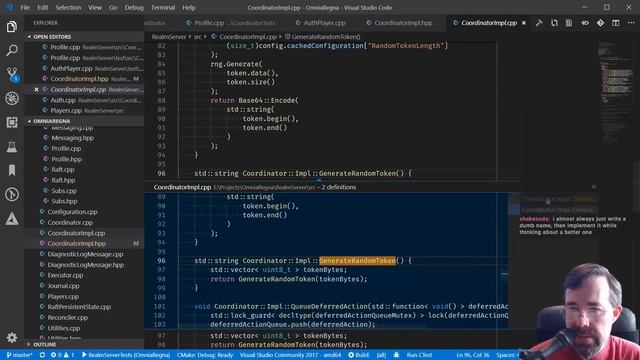Open Reconciler.cpp in the file tree
640x360 pixels.
(x=67, y=318)
